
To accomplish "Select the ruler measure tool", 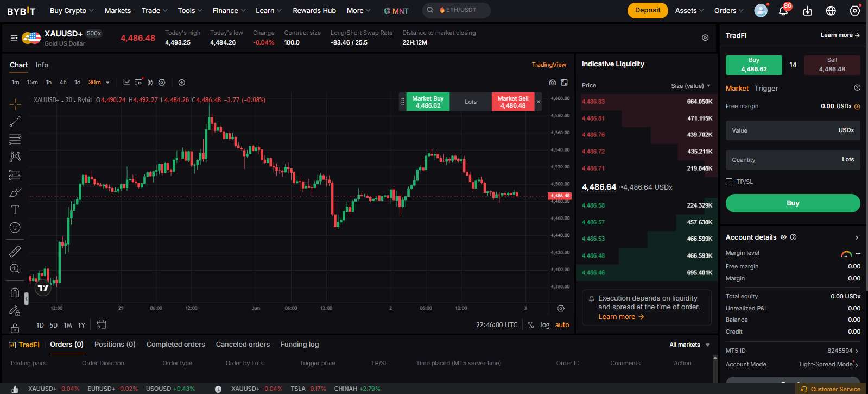I will pyautogui.click(x=15, y=251).
